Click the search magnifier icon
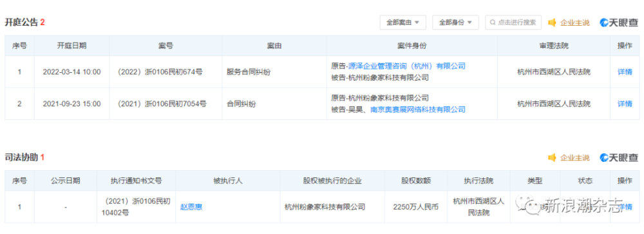 (493, 22)
